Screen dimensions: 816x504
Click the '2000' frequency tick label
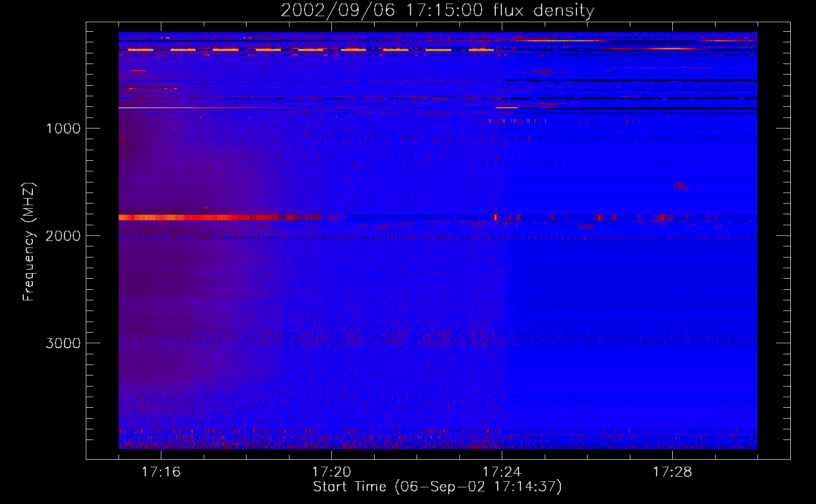pyautogui.click(x=63, y=236)
